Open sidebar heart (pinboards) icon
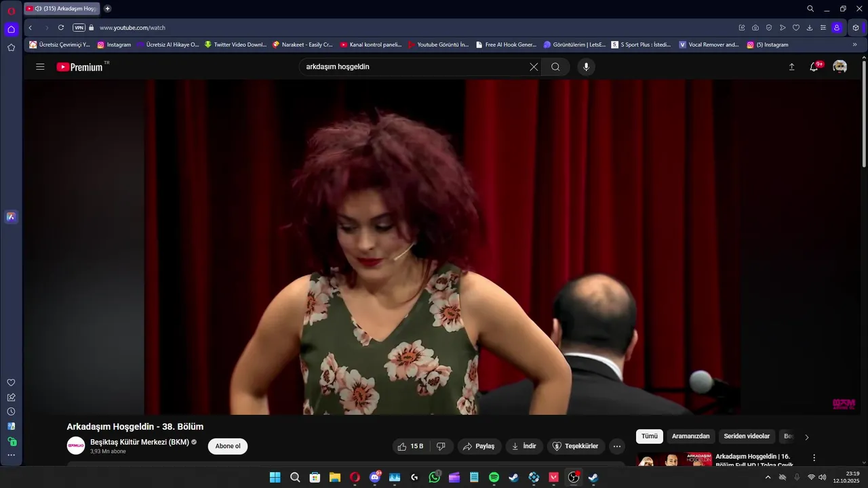 [x=11, y=383]
